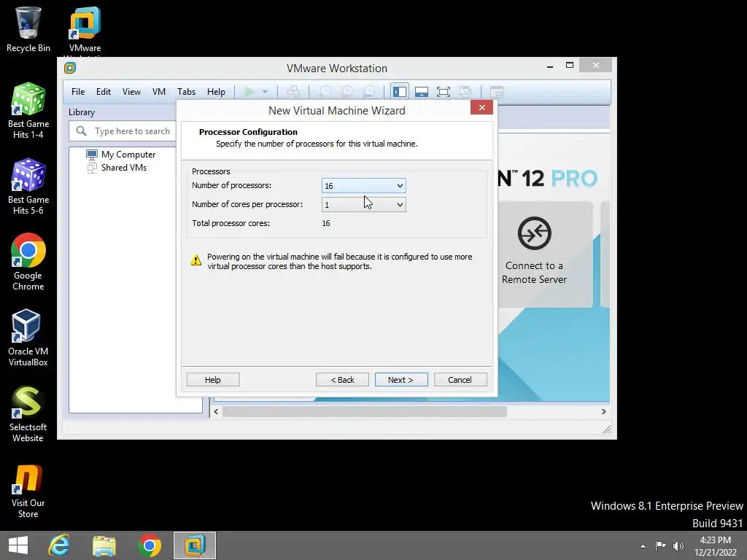Open the Recycle Bin desktop icon

point(28,29)
